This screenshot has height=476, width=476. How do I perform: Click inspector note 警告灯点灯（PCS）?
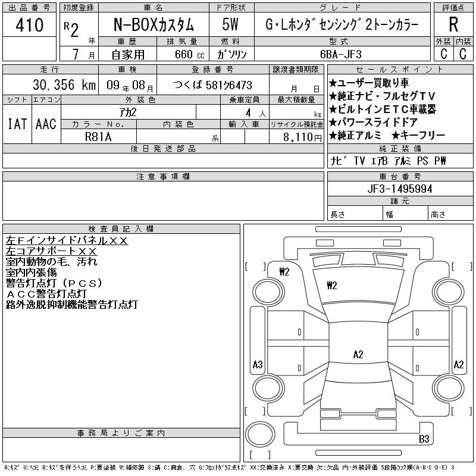(x=54, y=283)
